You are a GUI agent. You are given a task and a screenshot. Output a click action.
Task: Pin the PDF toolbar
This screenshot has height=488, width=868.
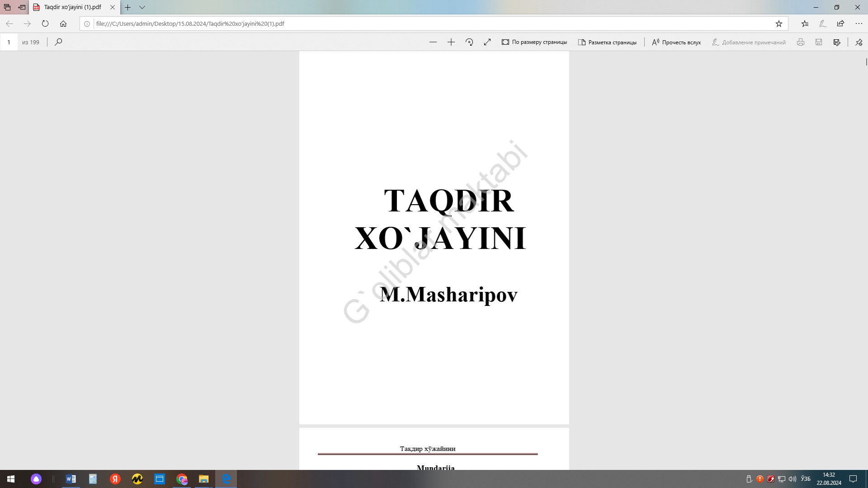tap(859, 42)
